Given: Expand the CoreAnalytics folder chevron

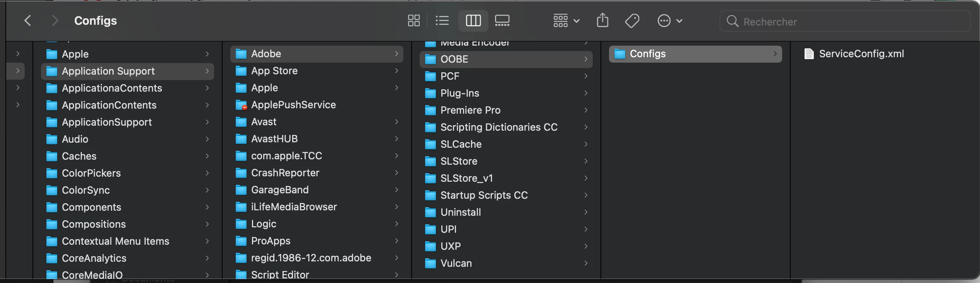Looking at the screenshot, I should click(207, 258).
